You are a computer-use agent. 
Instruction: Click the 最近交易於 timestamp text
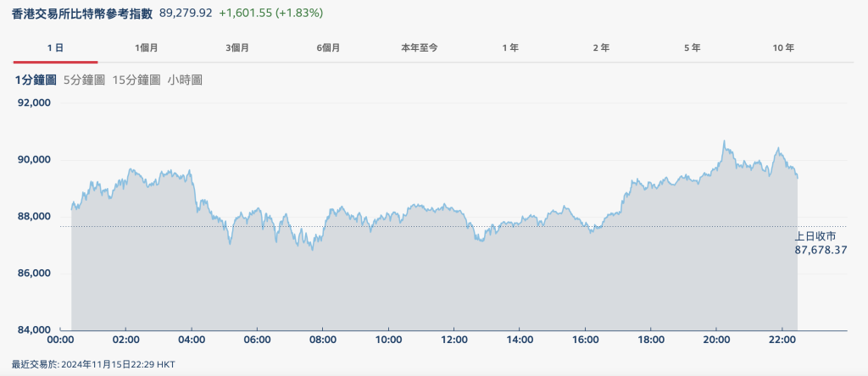pos(93,364)
